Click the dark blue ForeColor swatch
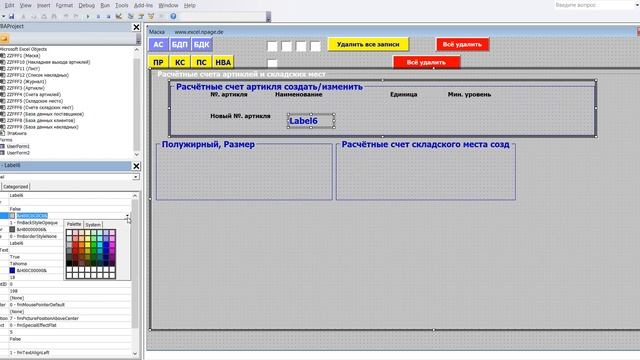640x360 pixels. pyautogui.click(x=12, y=270)
